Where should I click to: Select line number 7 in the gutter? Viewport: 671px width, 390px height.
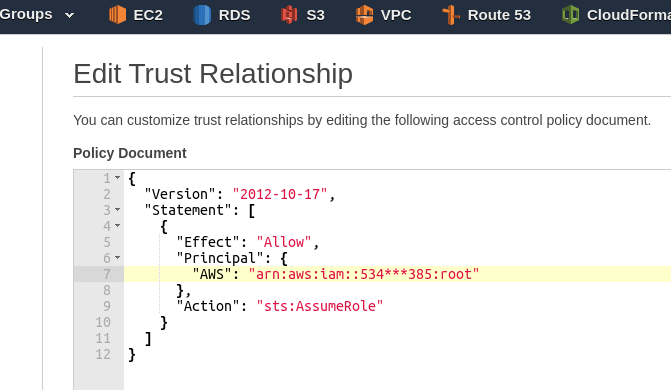click(x=107, y=274)
